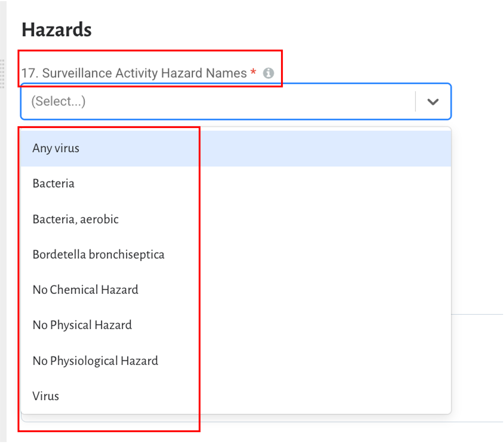This screenshot has width=504, height=443.
Task: Grab the dotted drag handle at left edge
Action: click(2, 74)
